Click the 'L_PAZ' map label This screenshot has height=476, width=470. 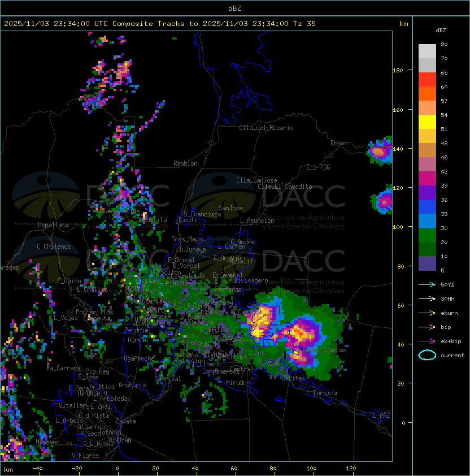pos(381,416)
